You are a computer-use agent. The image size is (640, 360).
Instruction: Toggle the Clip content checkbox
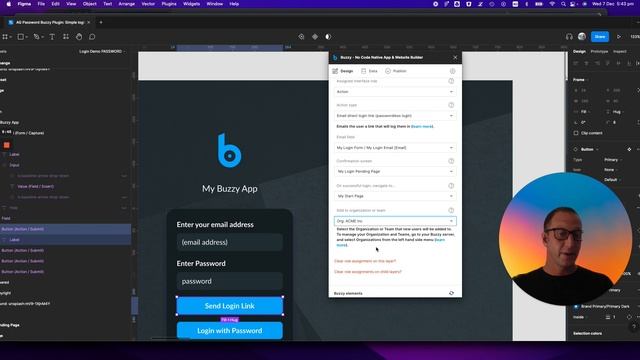point(576,133)
